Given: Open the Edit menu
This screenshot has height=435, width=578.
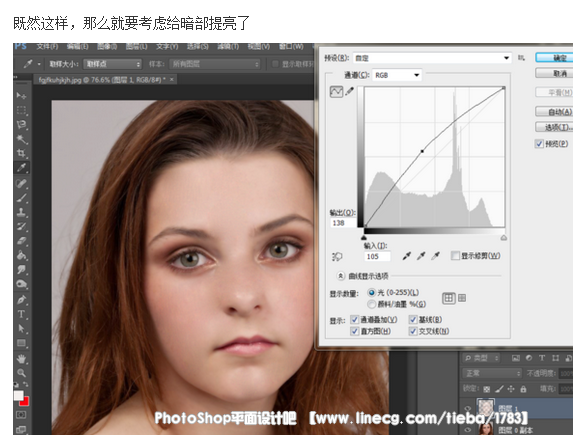Looking at the screenshot, I should tap(77, 46).
